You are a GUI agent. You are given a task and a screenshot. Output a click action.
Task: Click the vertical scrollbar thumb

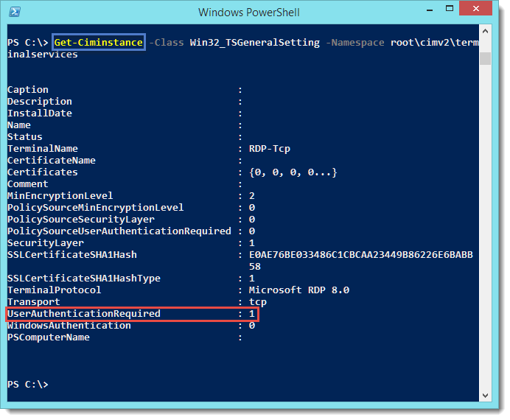[485, 58]
